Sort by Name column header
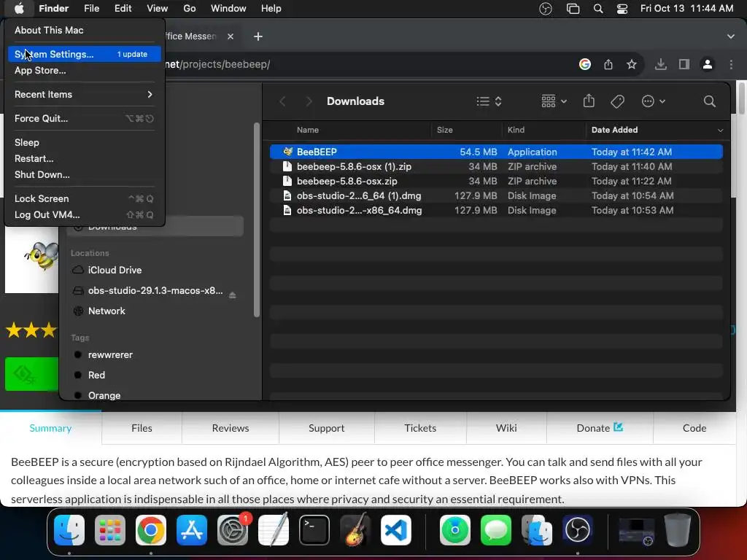This screenshot has width=747, height=560. (308, 130)
